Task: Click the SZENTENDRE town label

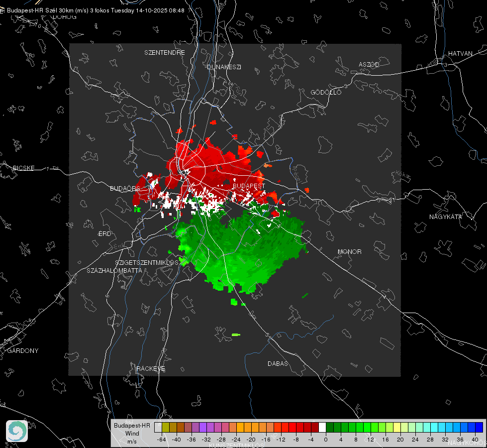Action: tap(165, 53)
